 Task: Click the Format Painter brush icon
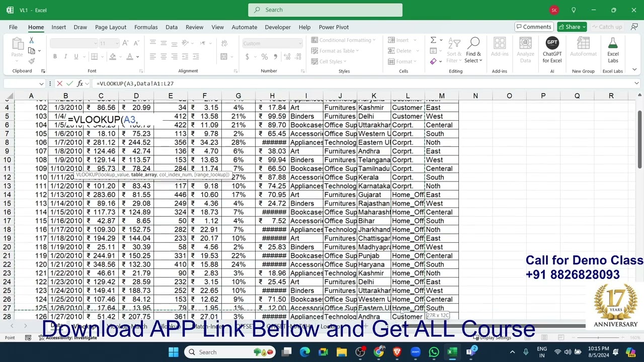click(31, 61)
